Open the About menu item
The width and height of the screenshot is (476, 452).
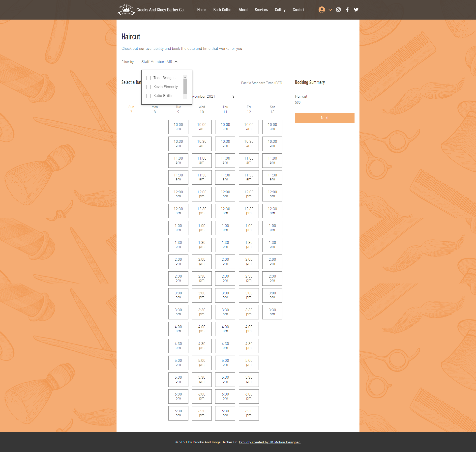pyautogui.click(x=243, y=10)
